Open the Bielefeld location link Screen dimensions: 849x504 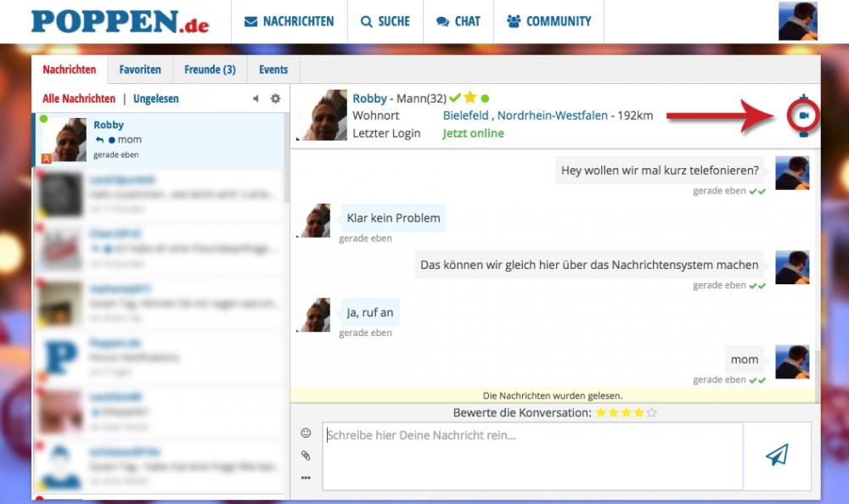(x=465, y=115)
